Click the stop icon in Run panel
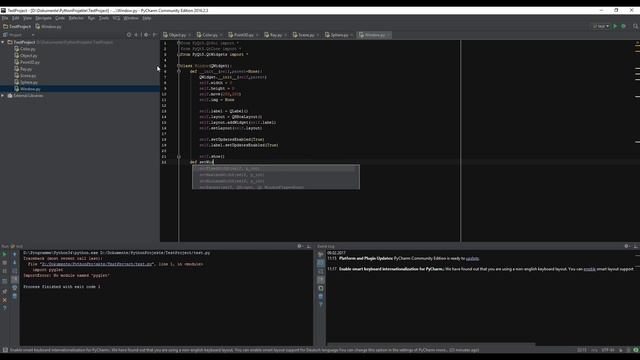640x360 pixels. click(x=5, y=263)
